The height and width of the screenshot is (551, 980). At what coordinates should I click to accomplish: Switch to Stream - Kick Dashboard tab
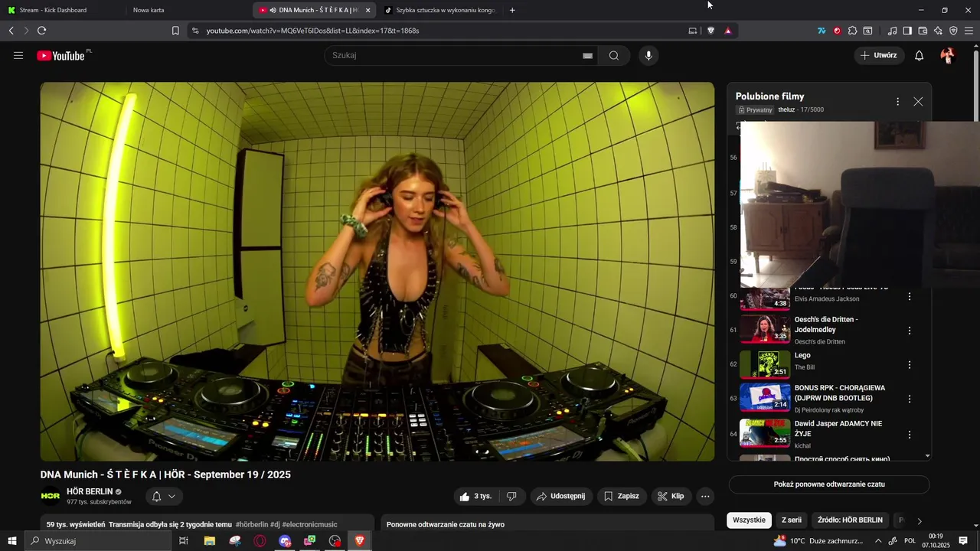coord(61,10)
